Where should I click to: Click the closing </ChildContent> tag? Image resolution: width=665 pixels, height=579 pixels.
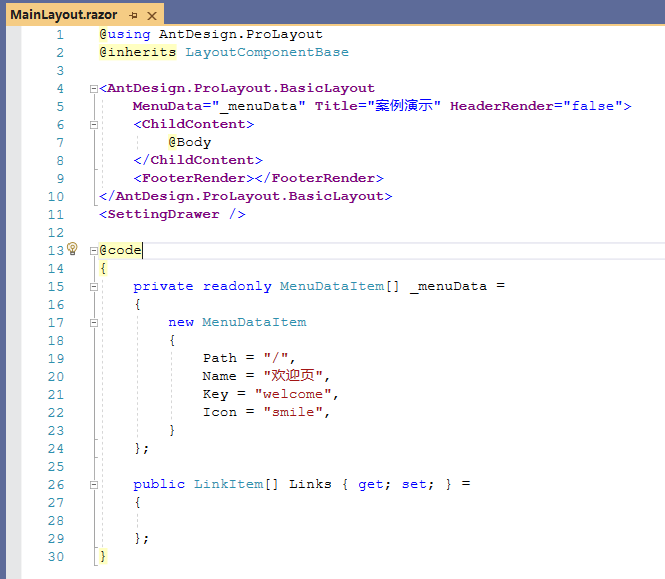[x=198, y=160]
